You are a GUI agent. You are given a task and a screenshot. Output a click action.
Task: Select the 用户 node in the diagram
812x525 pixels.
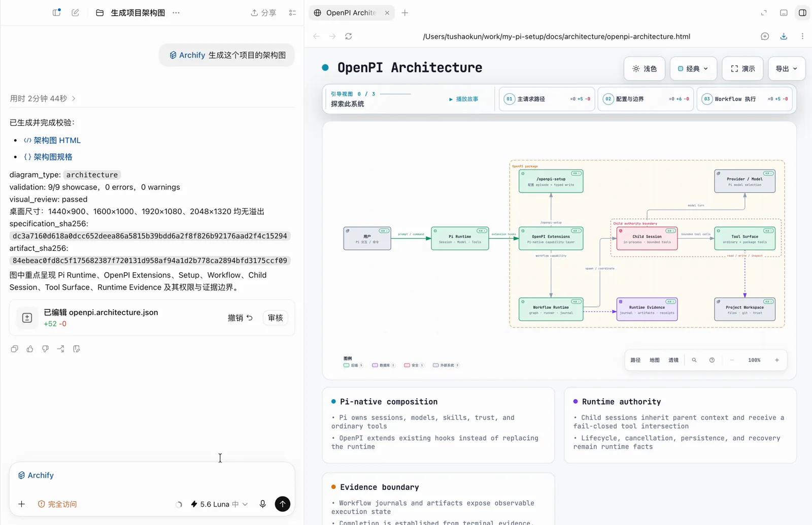(x=367, y=239)
